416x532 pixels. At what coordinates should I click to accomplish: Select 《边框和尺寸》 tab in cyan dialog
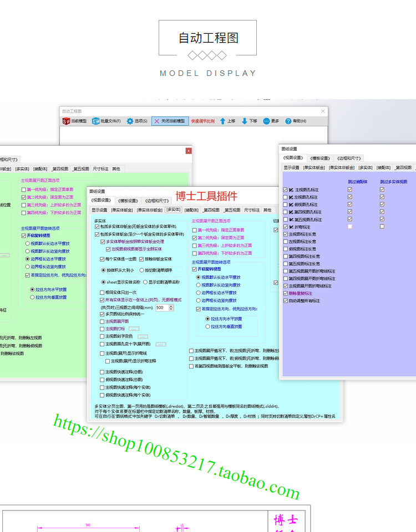click(x=157, y=201)
